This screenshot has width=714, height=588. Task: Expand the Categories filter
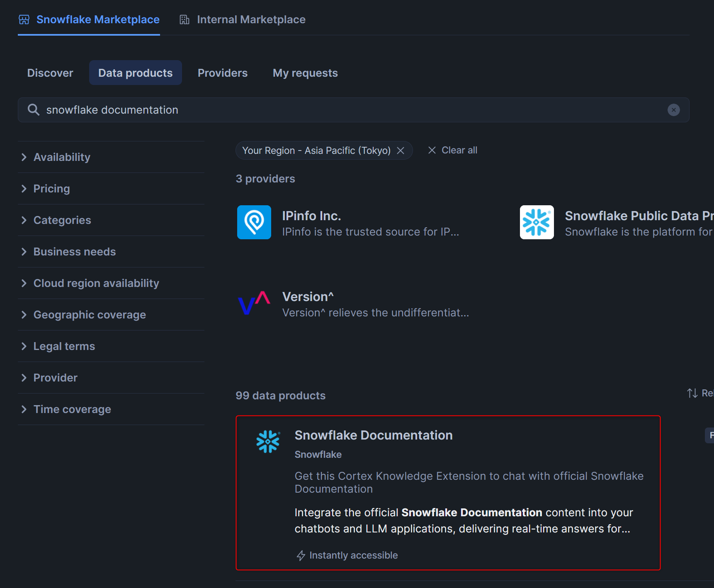[x=111, y=220]
